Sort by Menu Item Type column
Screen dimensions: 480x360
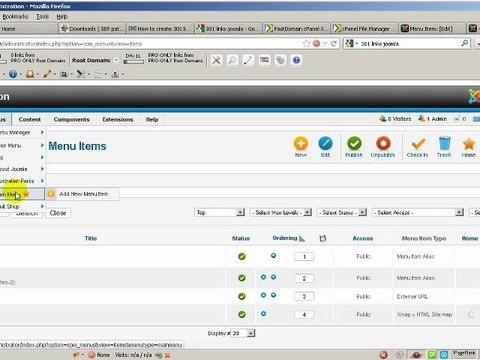click(424, 238)
